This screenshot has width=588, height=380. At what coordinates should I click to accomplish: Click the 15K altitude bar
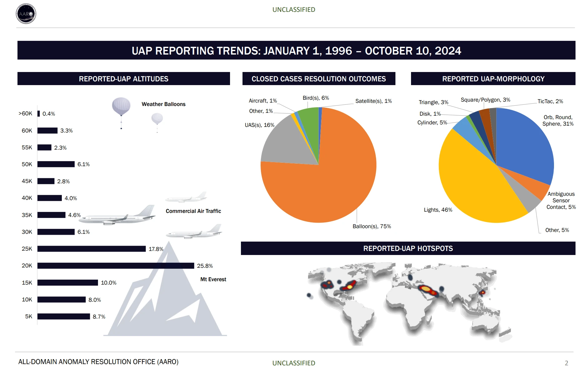click(68, 282)
